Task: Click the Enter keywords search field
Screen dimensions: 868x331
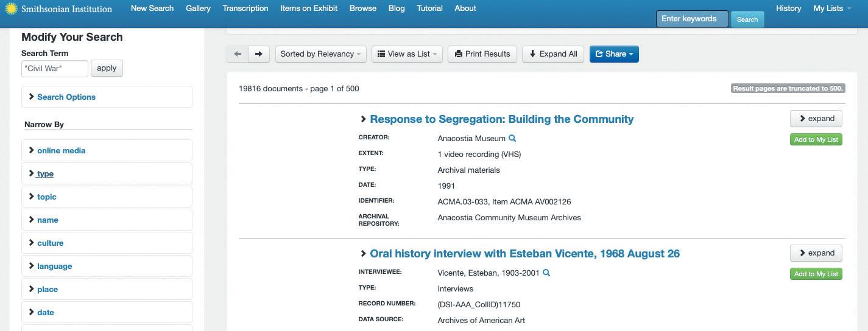Action: (692, 19)
